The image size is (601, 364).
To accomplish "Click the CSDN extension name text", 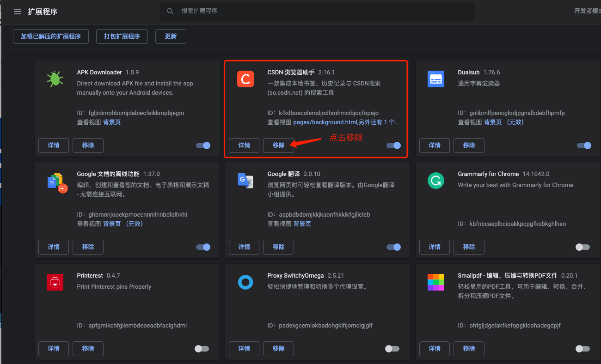I will (291, 72).
